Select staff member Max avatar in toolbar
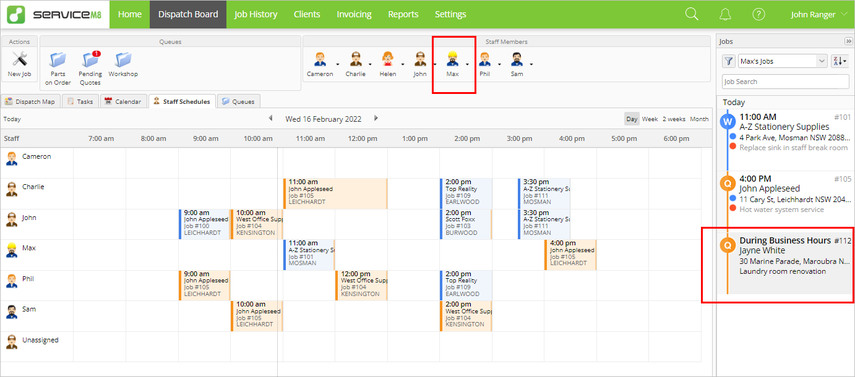 point(452,59)
